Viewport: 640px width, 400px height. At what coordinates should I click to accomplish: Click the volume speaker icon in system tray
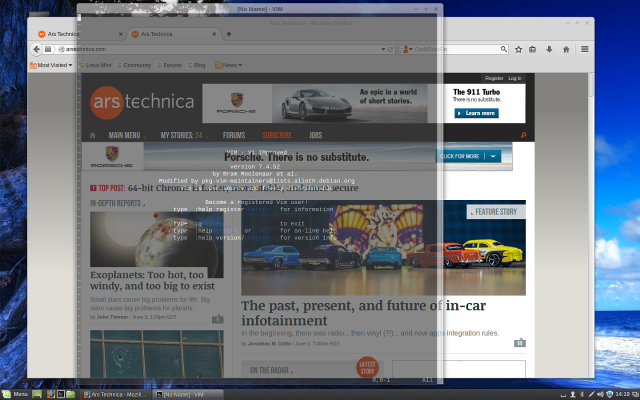(600, 394)
